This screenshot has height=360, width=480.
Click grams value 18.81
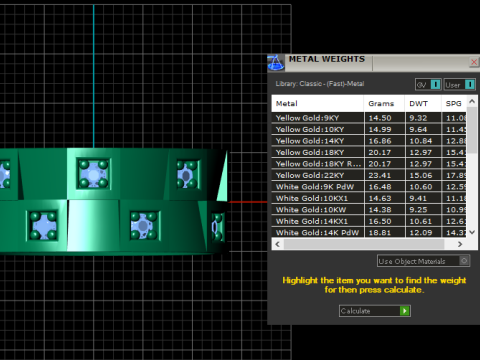(380, 233)
